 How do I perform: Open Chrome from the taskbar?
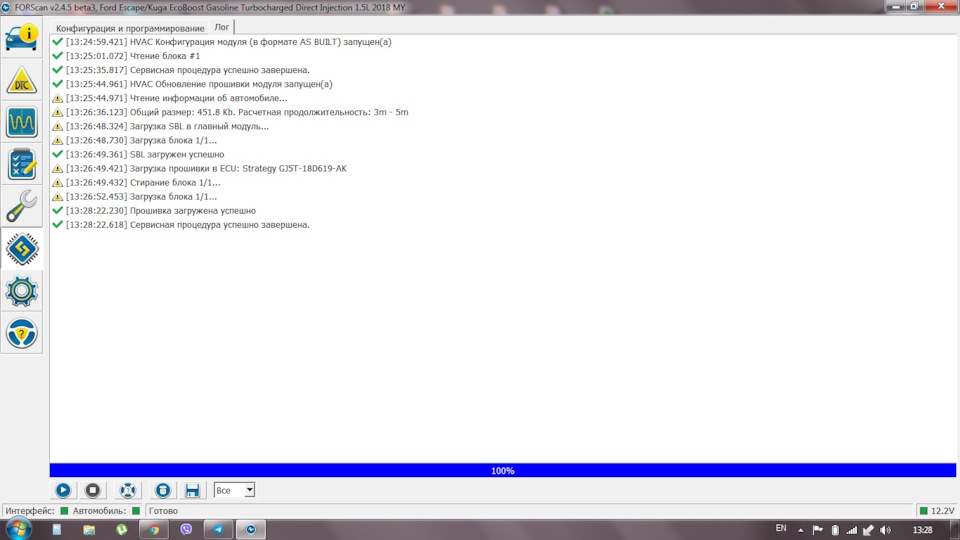pyautogui.click(x=154, y=530)
